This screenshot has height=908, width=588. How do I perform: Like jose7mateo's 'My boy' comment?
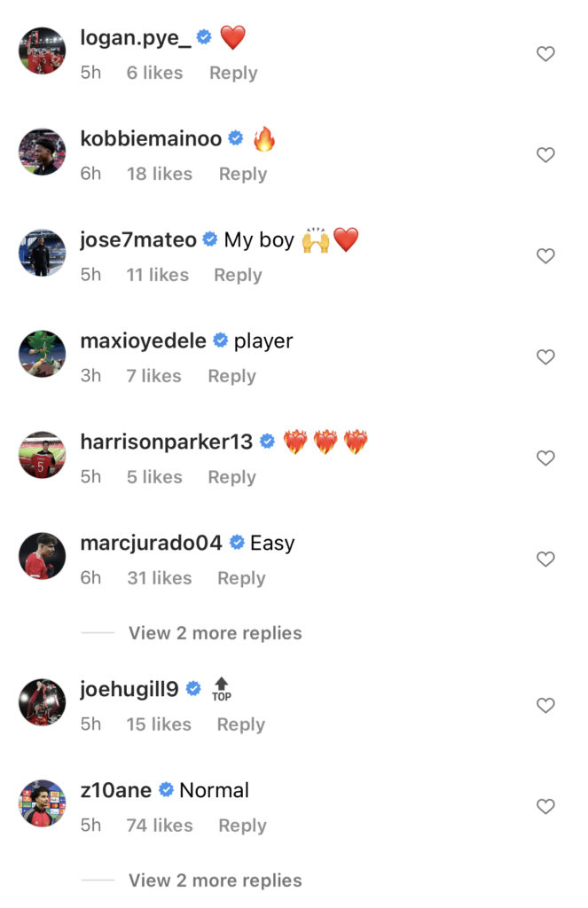(545, 256)
